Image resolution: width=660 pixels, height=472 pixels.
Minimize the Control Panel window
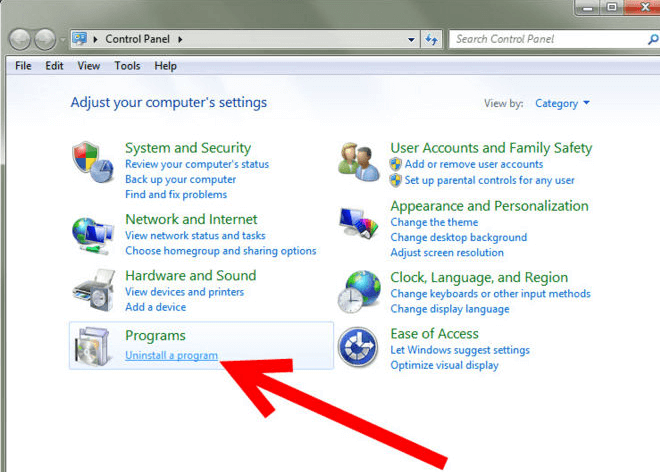588,8
